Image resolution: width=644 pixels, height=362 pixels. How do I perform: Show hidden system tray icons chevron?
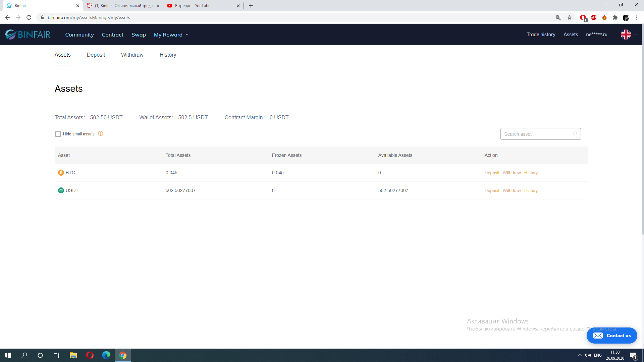tap(580, 355)
